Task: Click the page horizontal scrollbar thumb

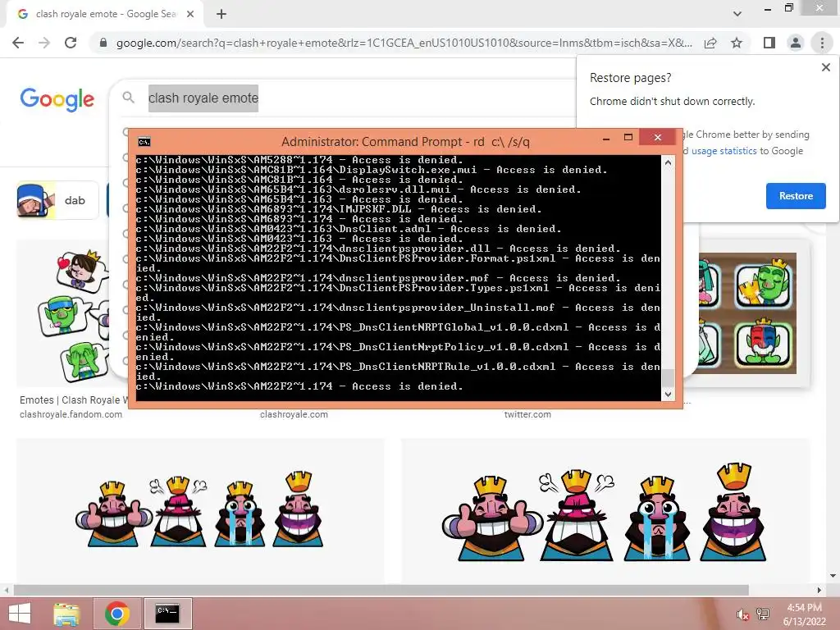Action: pos(381,591)
